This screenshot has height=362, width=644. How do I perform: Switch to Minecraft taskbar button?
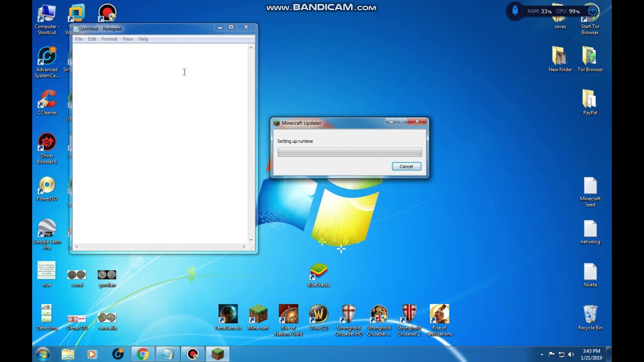pyautogui.click(x=217, y=354)
